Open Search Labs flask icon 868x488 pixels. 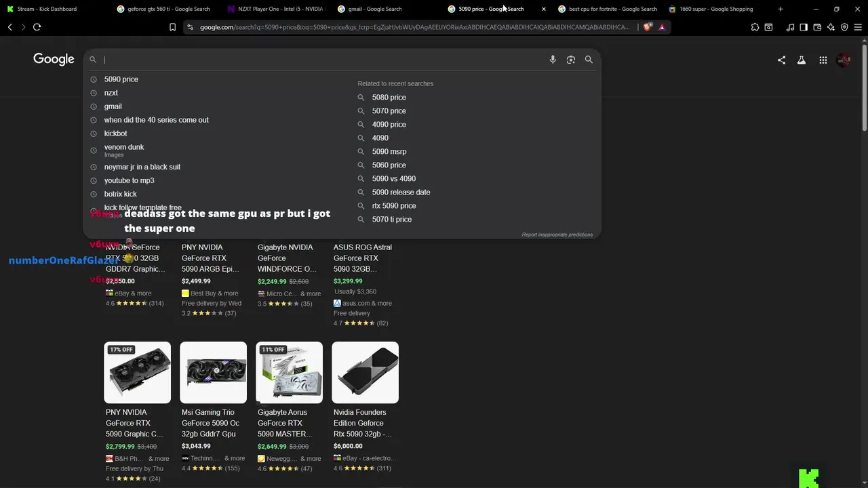801,60
